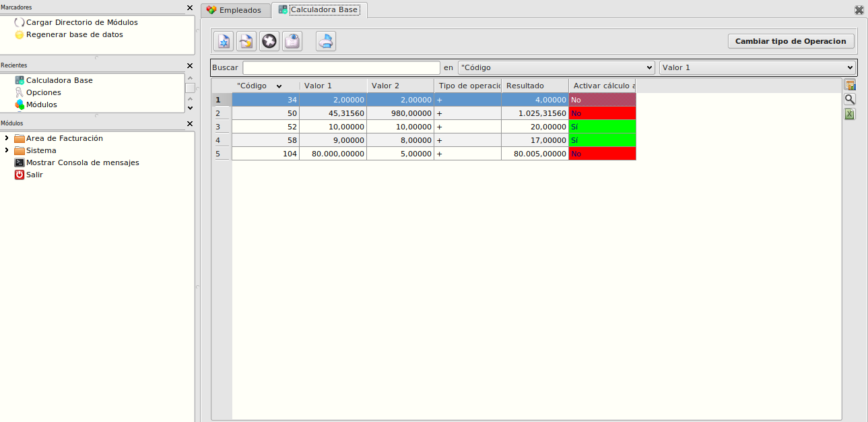Viewport: 868px width, 422px height.
Task: Click the green Excel export icon
Action: pos(850,114)
